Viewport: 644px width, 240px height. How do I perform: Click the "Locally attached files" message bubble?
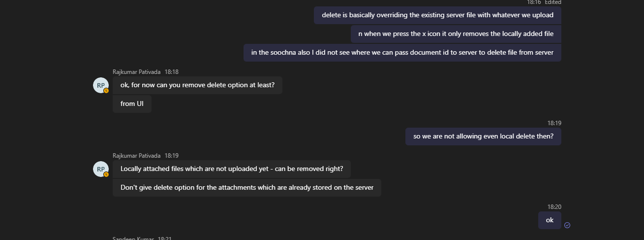coord(231,169)
